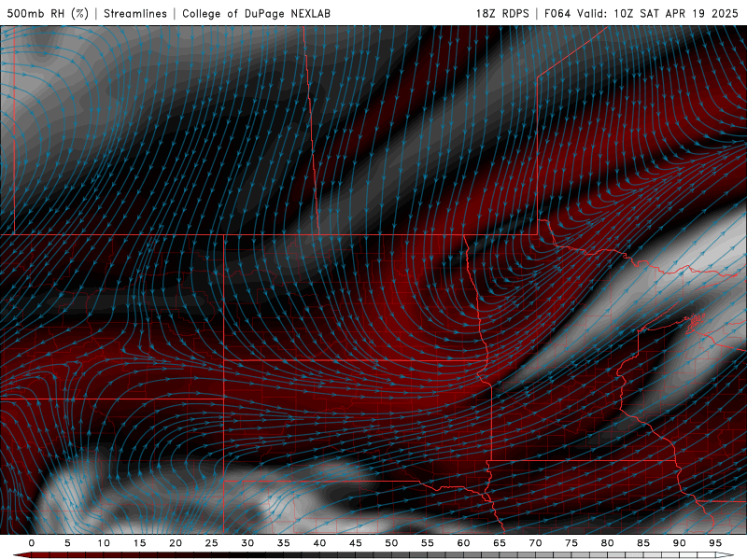Click the colorbar label "30"
Viewport: 747px width, 560px height.
[247, 543]
